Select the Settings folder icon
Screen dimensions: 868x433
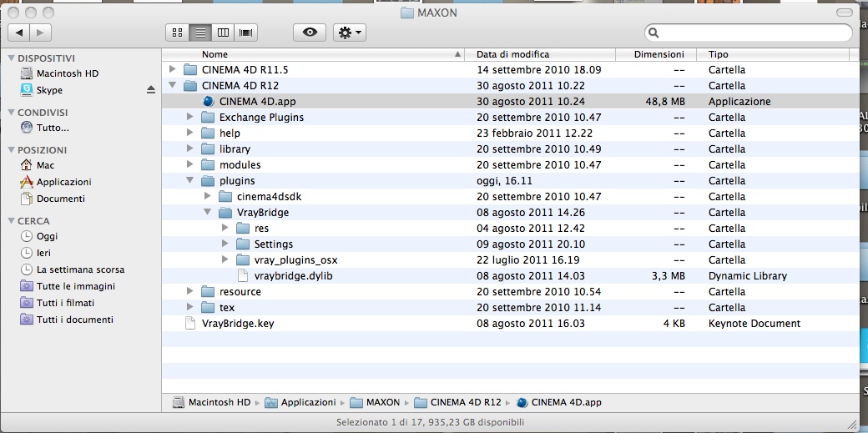coord(243,244)
